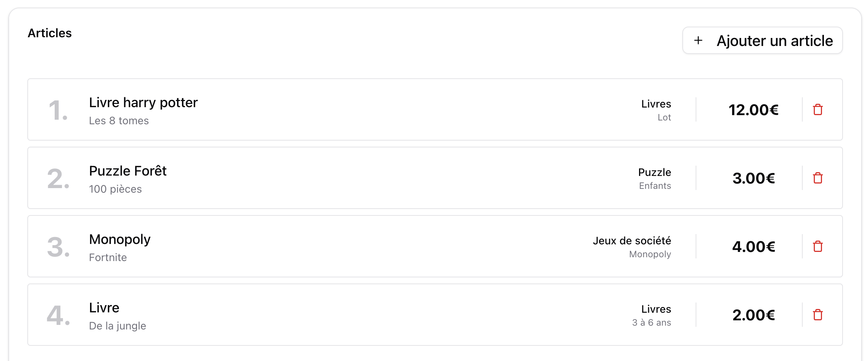This screenshot has width=868, height=361.
Task: Open the Puzzle Forêt article row title
Action: 128,171
